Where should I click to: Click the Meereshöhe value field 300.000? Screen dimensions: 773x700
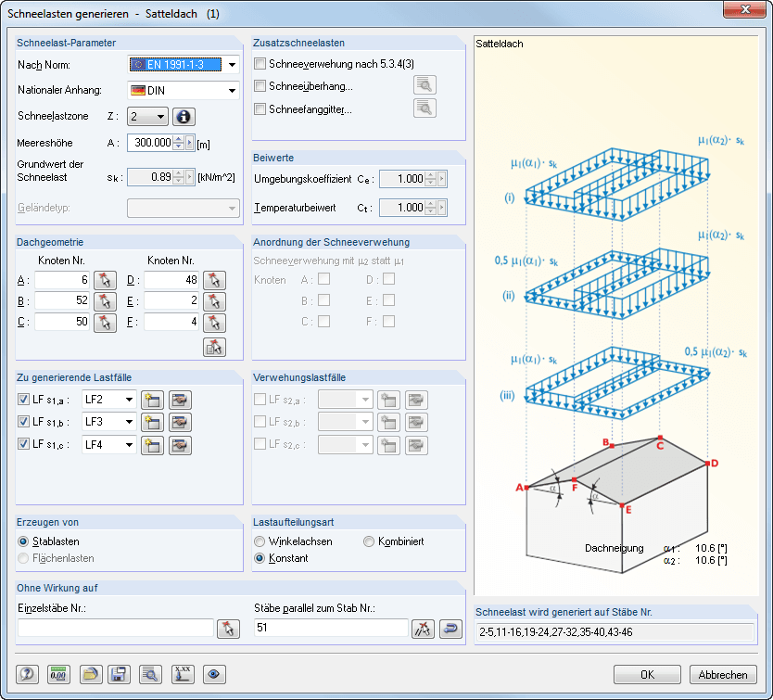pos(150,143)
